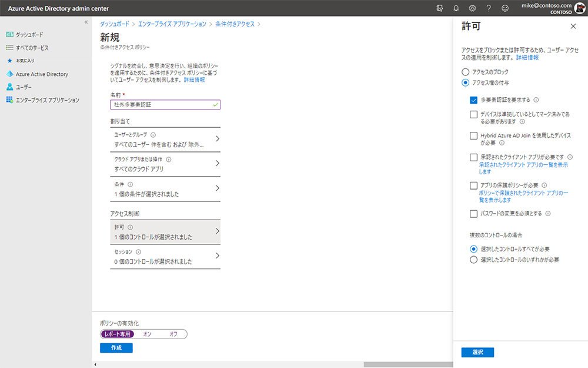Image resolution: width=588 pixels, height=368 pixels.
Task: Close the 許可 panel with the X
Action: coord(573,26)
